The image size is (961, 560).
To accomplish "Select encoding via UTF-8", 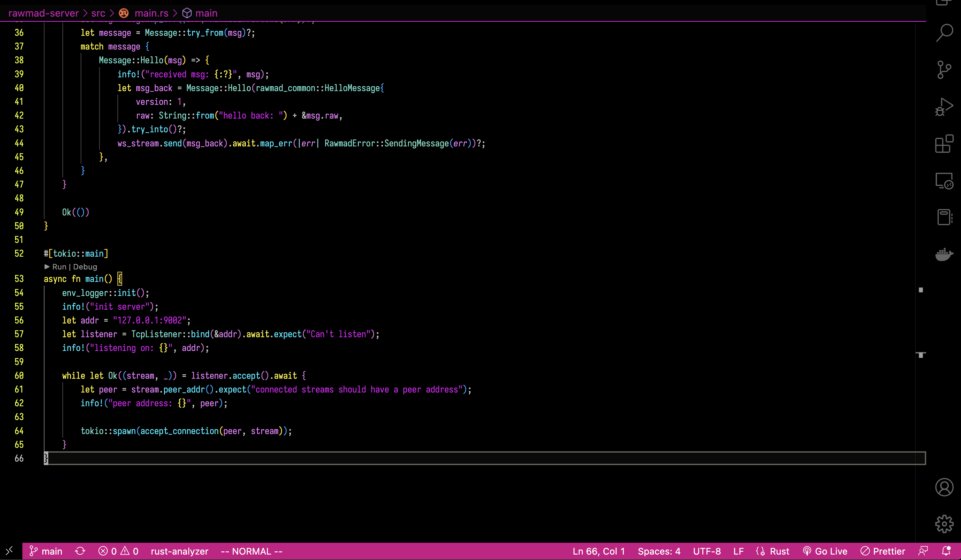I will click(707, 551).
